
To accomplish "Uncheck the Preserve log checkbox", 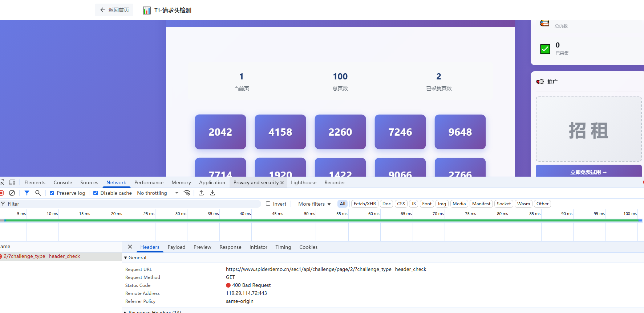I will pyautogui.click(x=52, y=193).
